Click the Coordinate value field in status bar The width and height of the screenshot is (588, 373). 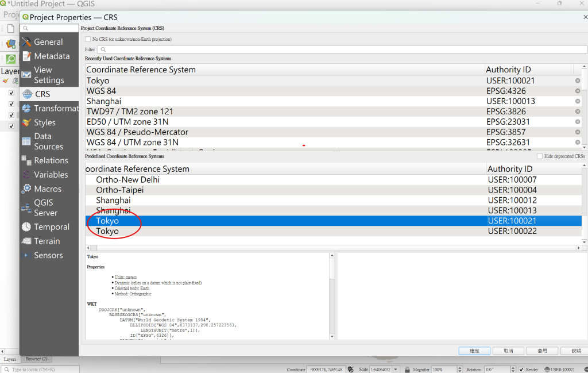326,369
